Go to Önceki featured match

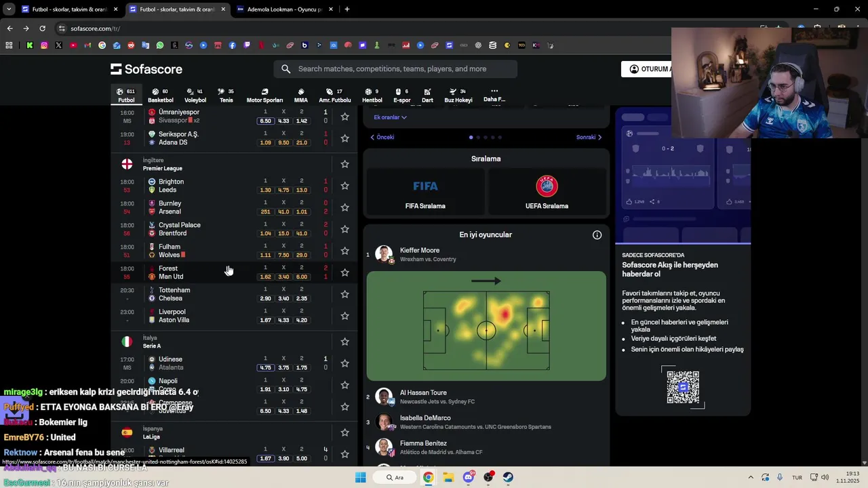pos(382,138)
